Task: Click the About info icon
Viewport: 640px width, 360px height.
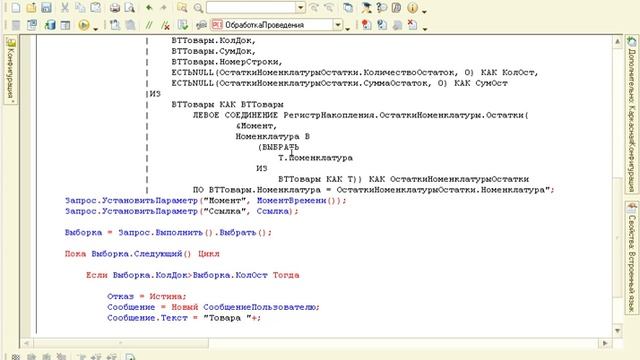Action: point(413,7)
